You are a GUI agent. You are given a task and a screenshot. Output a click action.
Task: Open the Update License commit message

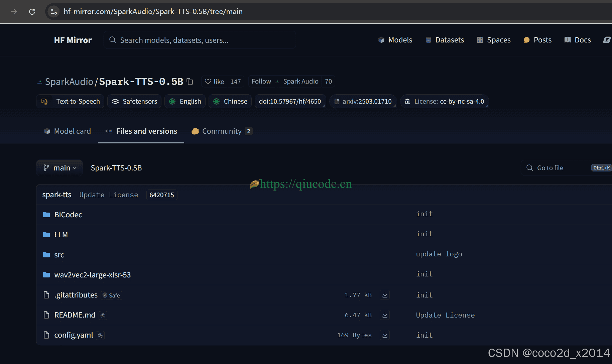(109, 195)
